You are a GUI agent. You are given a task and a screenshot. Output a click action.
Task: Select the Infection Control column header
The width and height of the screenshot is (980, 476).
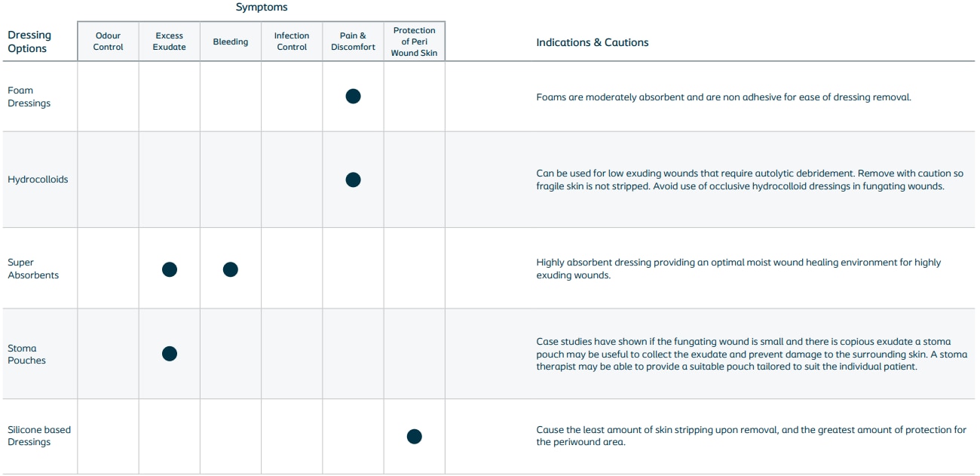[292, 41]
